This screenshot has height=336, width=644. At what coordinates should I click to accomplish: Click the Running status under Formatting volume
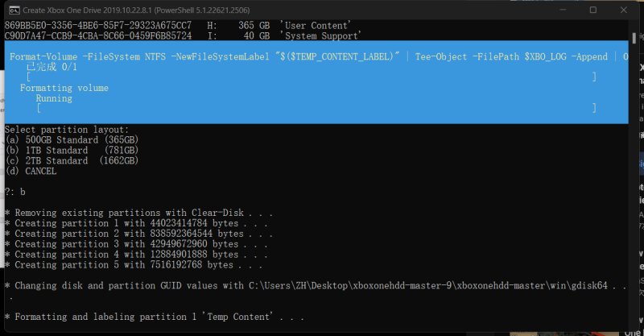(54, 98)
